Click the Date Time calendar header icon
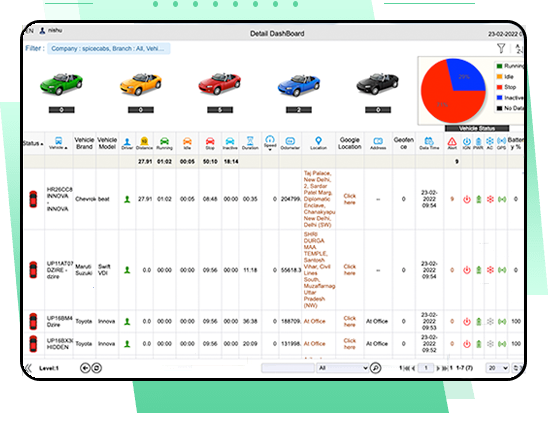This screenshot has width=548, height=425. [429, 141]
